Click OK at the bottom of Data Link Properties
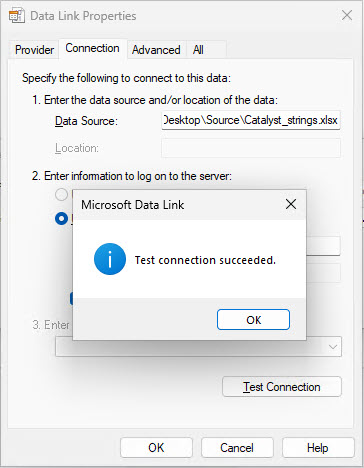 (156, 448)
